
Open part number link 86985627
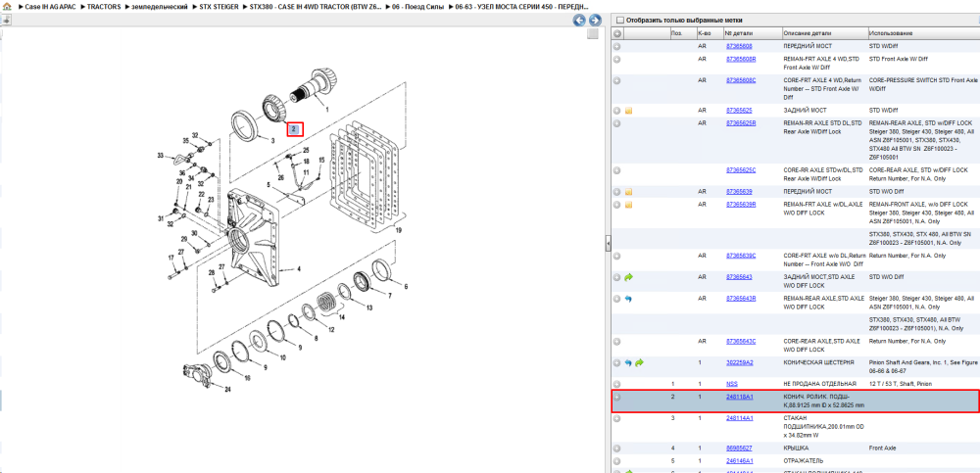click(739, 448)
